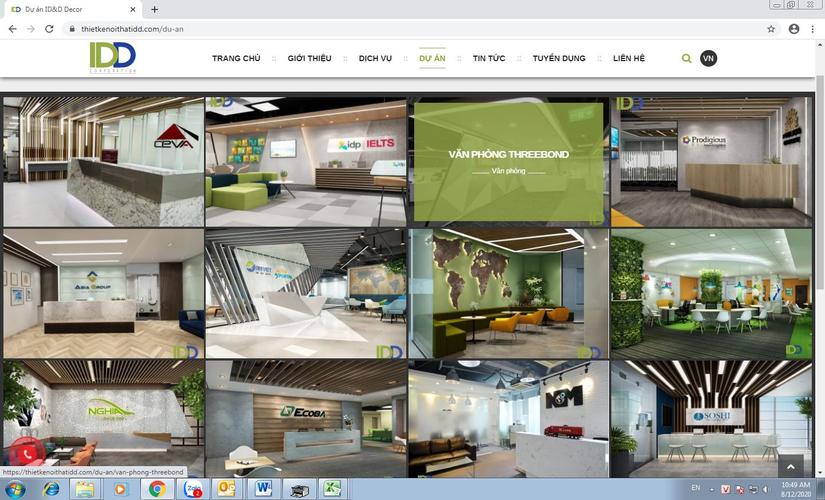Screen dimensions: 825x500
Task: Open a new browser tab
Action: pos(154,9)
